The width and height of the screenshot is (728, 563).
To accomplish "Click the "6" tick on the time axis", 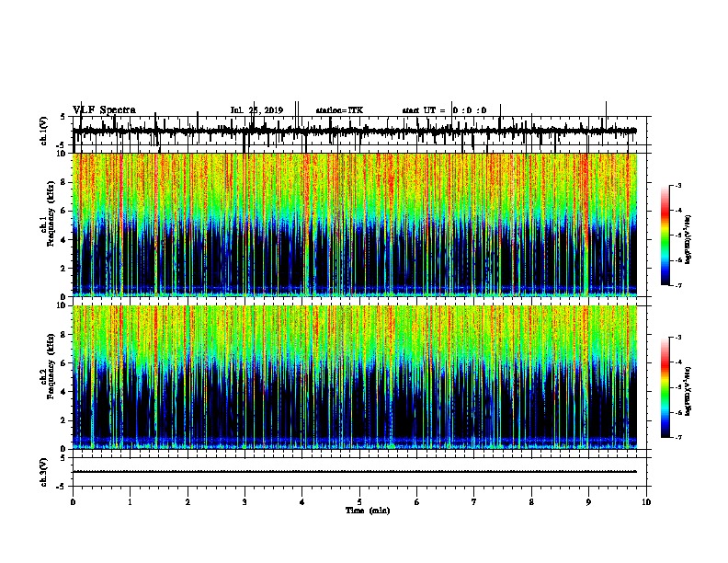I will tap(417, 502).
